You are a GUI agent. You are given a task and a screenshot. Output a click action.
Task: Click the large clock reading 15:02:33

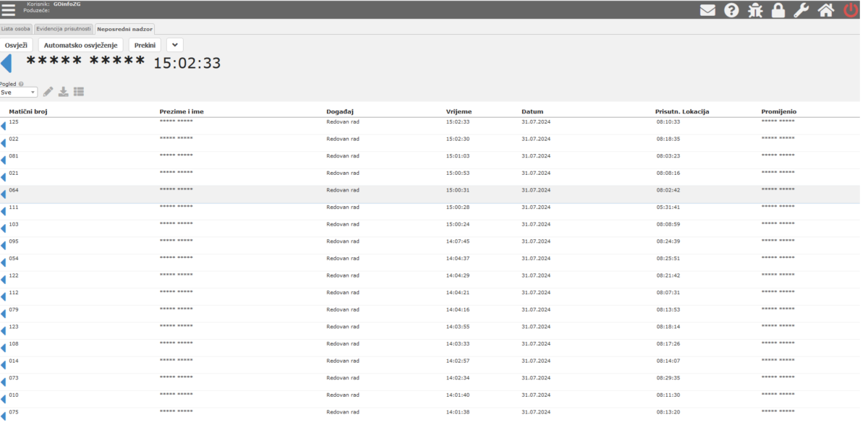pyautogui.click(x=187, y=64)
